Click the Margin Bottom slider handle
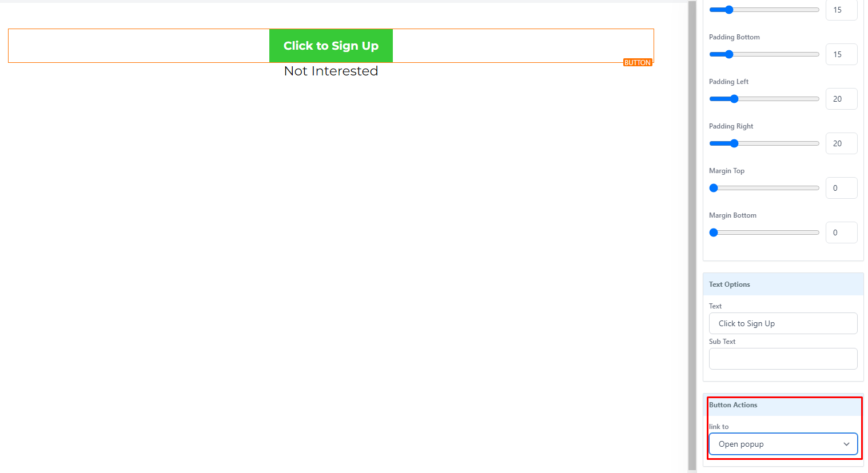Viewport: 868px width, 473px height. [714, 233]
